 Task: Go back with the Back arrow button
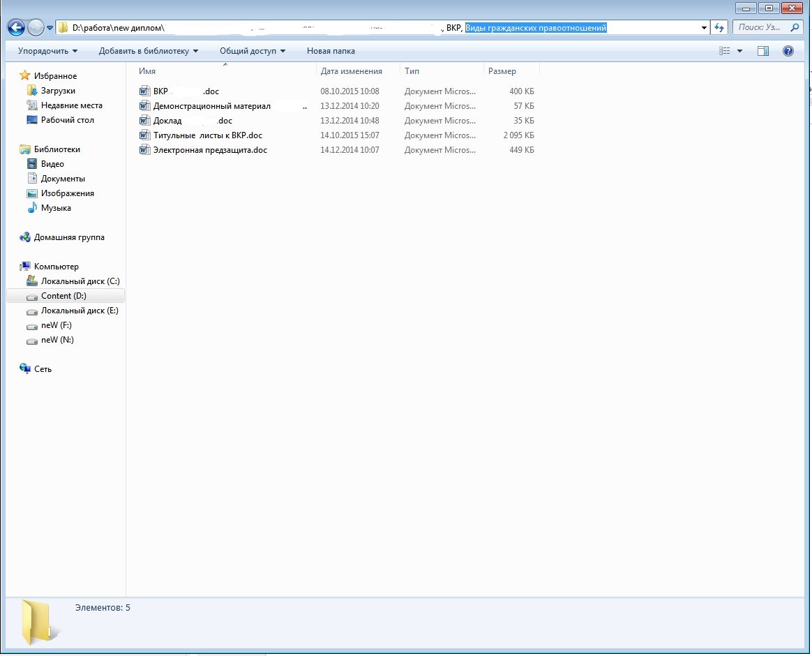pos(16,27)
